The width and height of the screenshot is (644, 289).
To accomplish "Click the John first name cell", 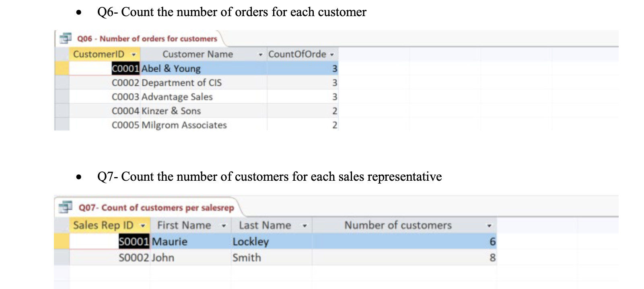I will click(x=191, y=258).
